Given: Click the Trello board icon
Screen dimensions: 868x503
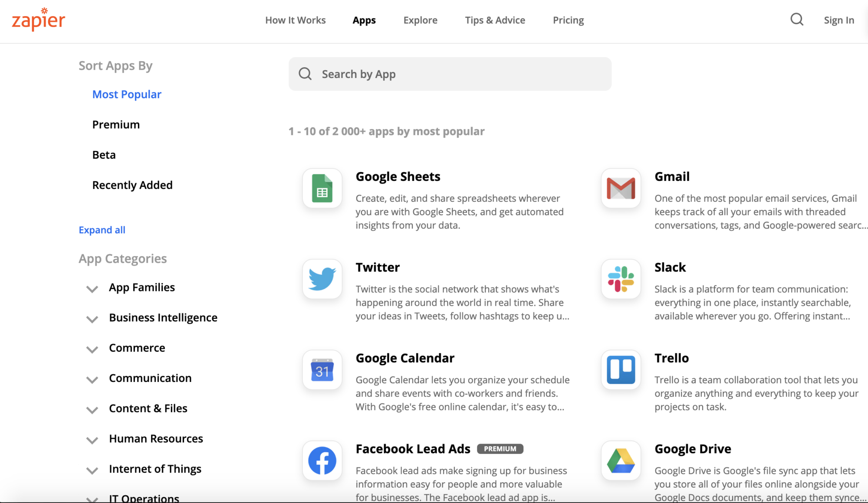Looking at the screenshot, I should pos(621,370).
